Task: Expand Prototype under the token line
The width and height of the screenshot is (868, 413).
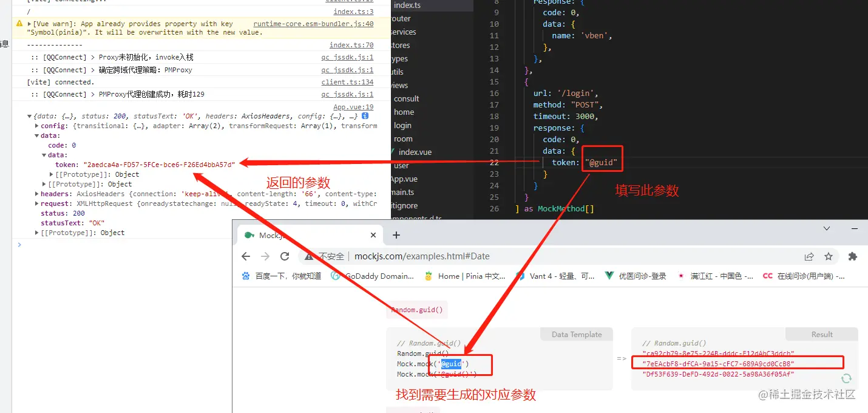Action: (x=52, y=174)
